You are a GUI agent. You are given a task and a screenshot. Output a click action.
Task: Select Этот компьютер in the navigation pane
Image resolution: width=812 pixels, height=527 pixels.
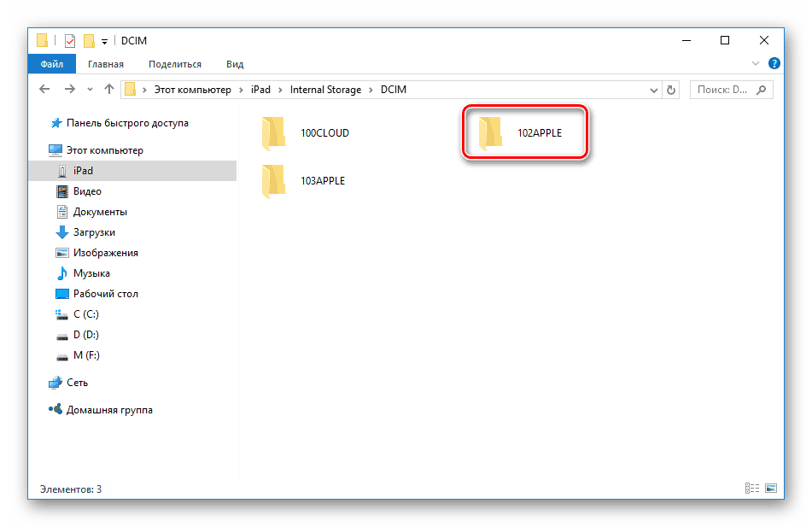point(96,150)
